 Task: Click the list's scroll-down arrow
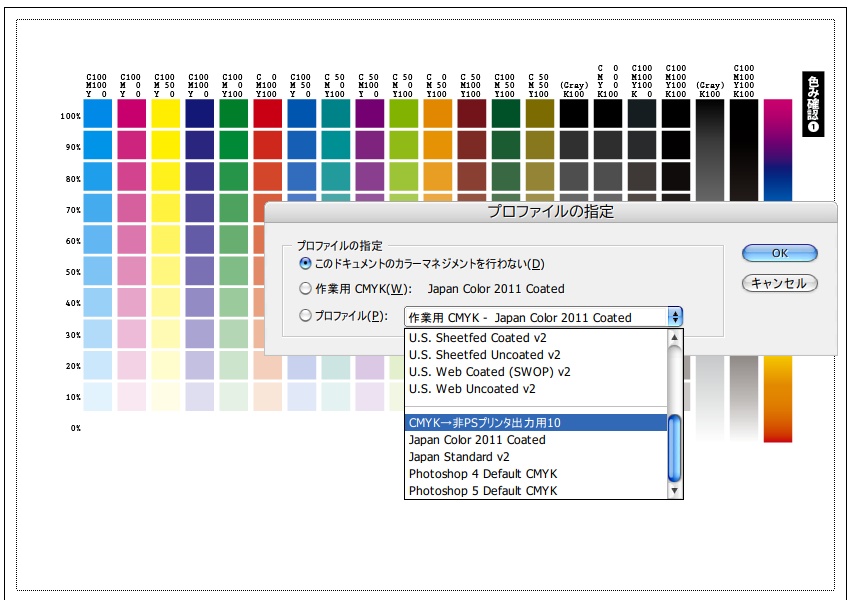[x=673, y=488]
